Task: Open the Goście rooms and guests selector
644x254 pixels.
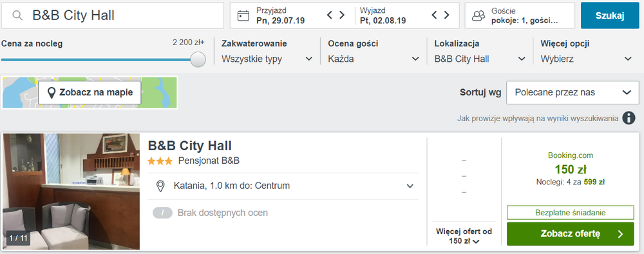Action: pos(520,15)
